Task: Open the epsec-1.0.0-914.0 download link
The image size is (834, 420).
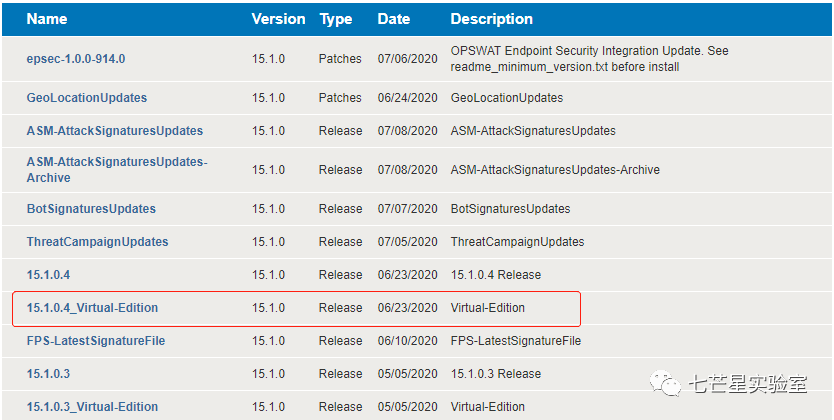Action: pyautogui.click(x=76, y=58)
